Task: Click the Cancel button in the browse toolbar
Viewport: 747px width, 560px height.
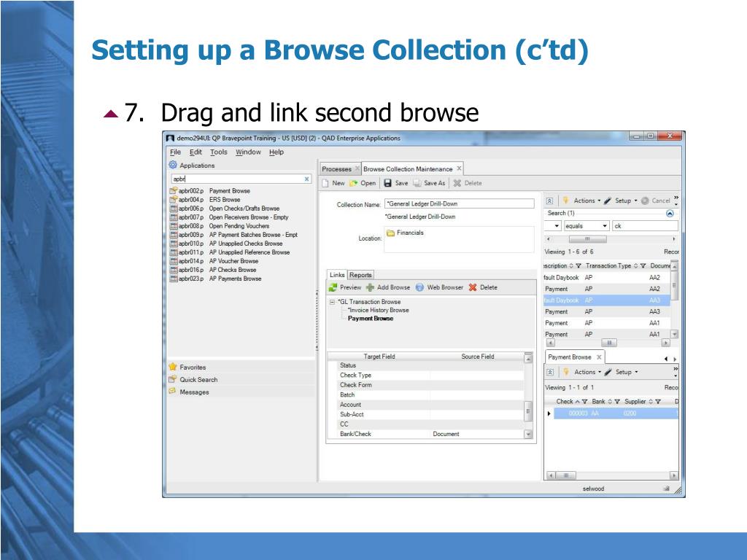Action: pyautogui.click(x=656, y=201)
